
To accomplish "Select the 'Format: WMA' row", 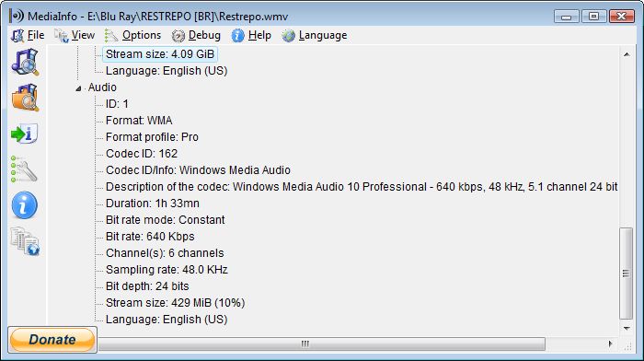I will pyautogui.click(x=139, y=121).
